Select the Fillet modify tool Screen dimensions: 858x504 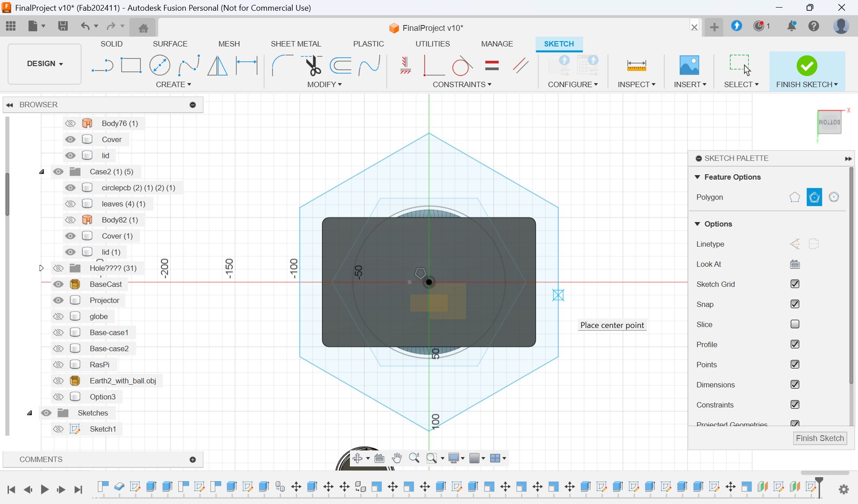(x=282, y=66)
